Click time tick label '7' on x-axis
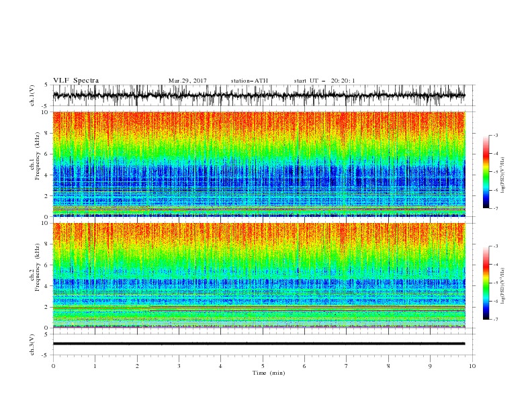This screenshot has height=411, width=532. tap(347, 366)
